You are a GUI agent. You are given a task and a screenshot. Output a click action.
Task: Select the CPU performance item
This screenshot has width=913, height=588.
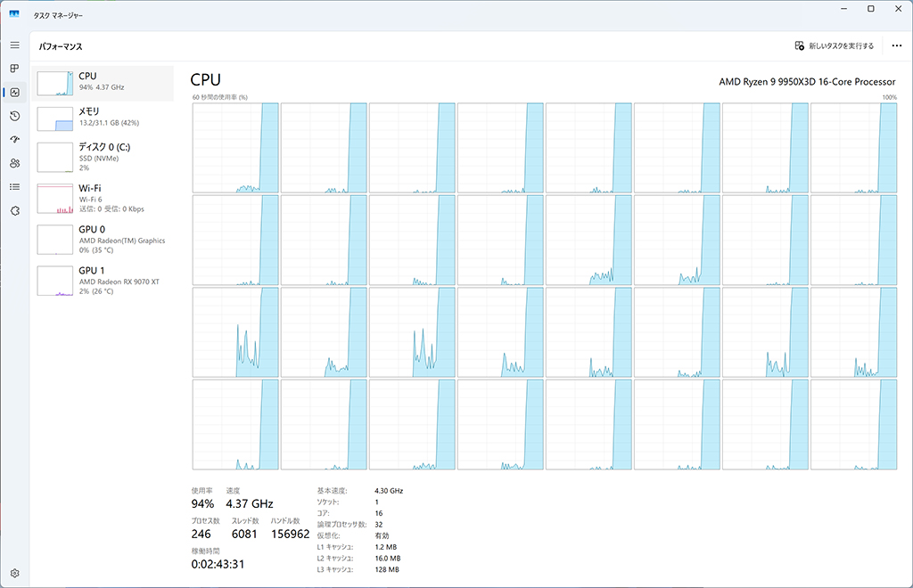pyautogui.click(x=103, y=83)
